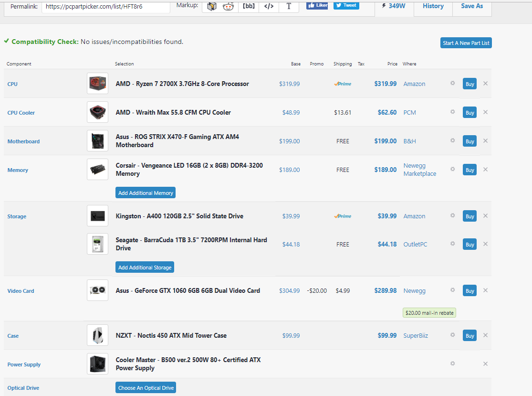Open the 349W wattage estimate tab

coord(394,6)
